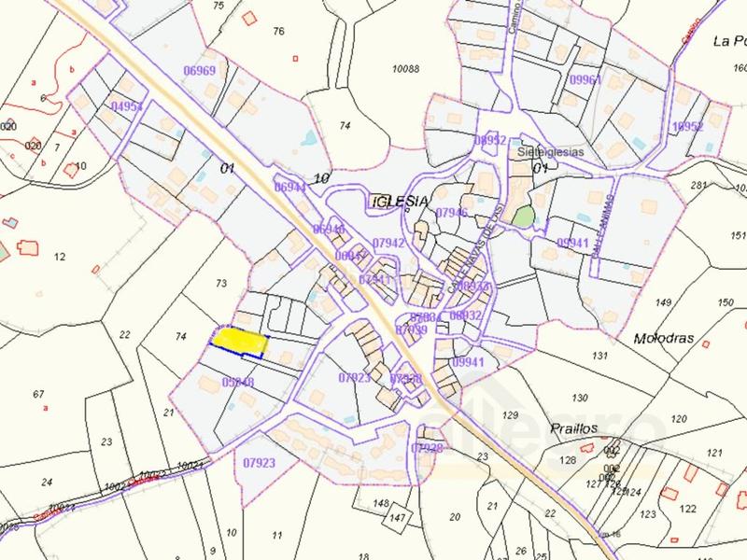Viewport: 747px width, 560px height.
Task: Select block label 09961
Action: pos(585,80)
